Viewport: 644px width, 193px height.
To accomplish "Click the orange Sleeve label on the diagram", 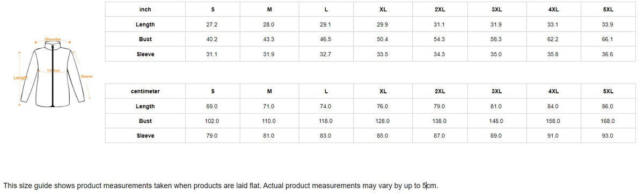I will pos(86,76).
